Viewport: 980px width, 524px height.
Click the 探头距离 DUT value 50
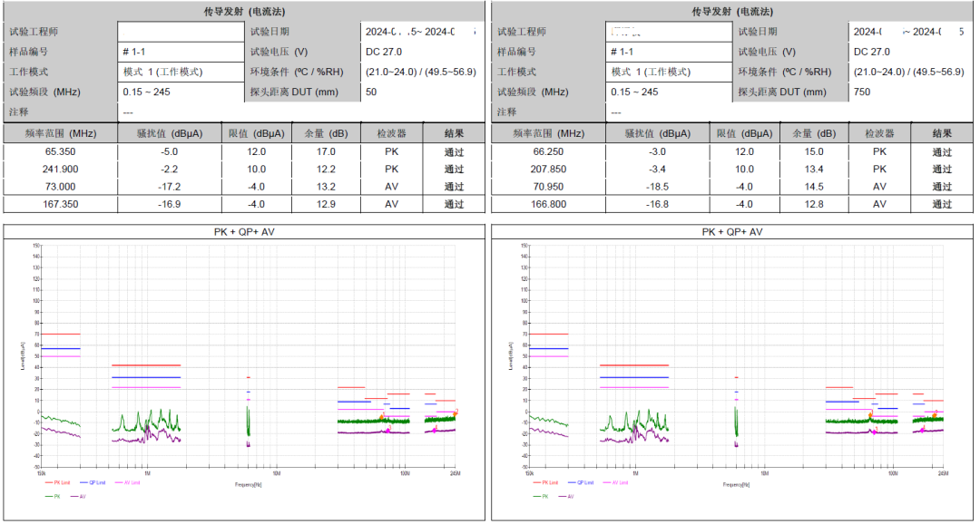[x=371, y=92]
